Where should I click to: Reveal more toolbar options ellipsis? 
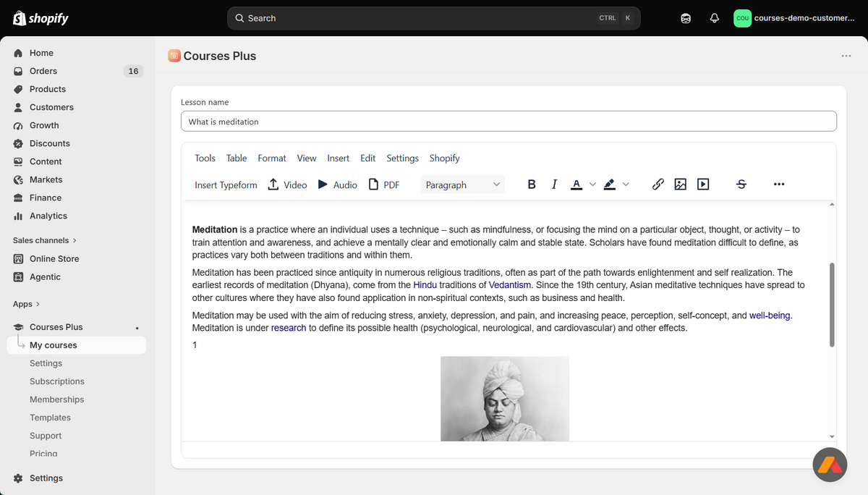[x=779, y=185]
